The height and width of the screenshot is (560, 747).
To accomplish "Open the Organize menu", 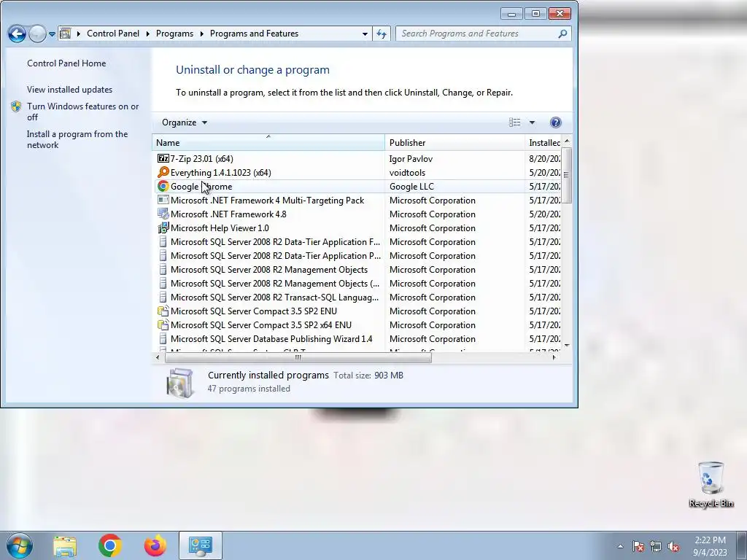I will 185,122.
